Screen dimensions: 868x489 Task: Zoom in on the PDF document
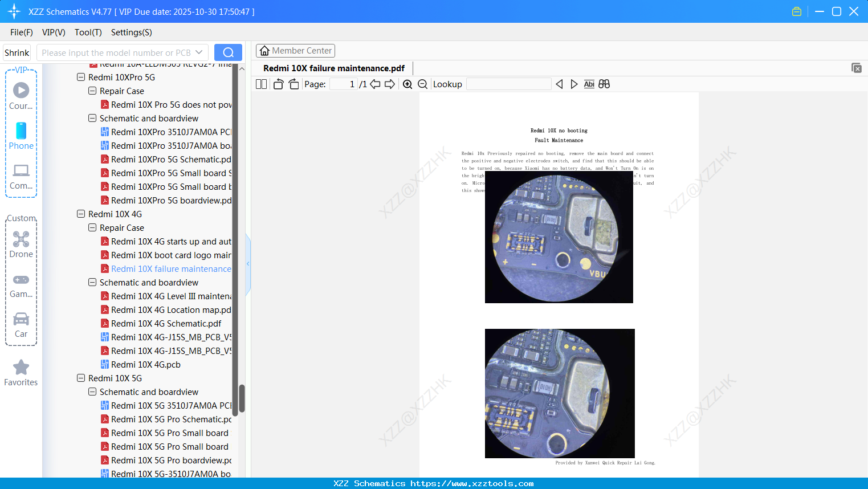pyautogui.click(x=407, y=84)
